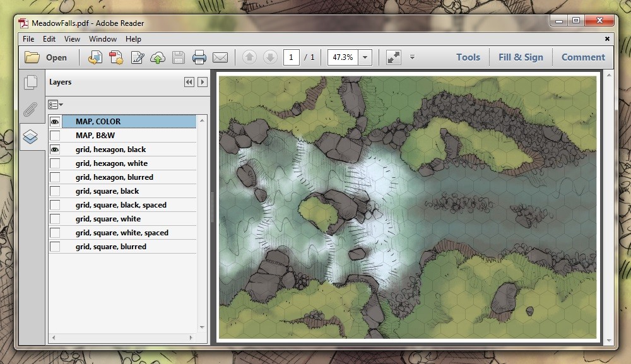The height and width of the screenshot is (364, 631).
Task: Select the grid, square, blurred layer name
Action: point(110,247)
